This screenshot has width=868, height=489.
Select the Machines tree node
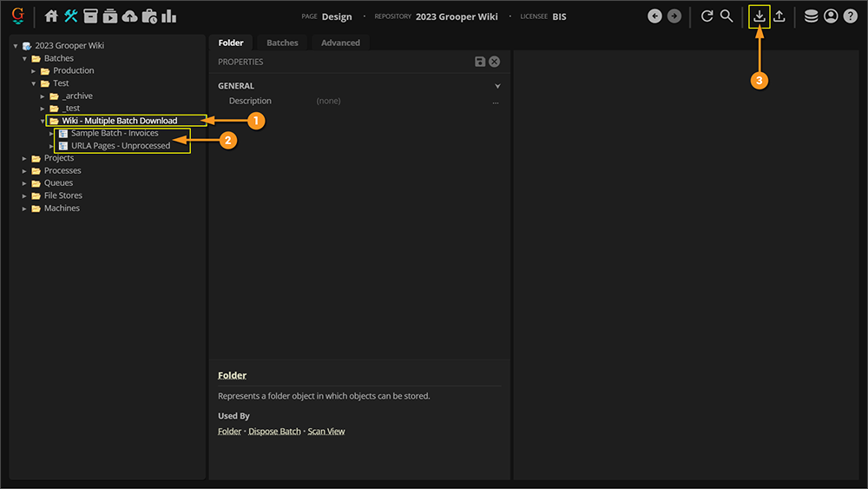point(62,208)
